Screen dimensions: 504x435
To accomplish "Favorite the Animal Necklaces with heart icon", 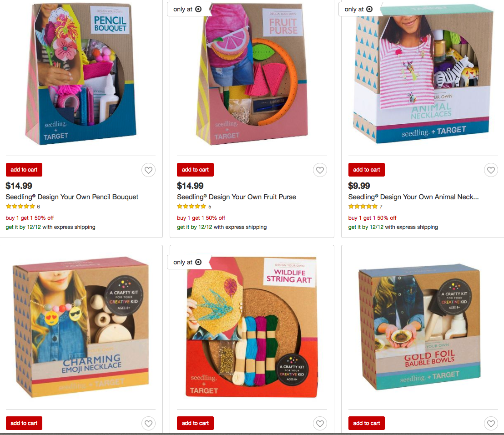I will pos(491,170).
